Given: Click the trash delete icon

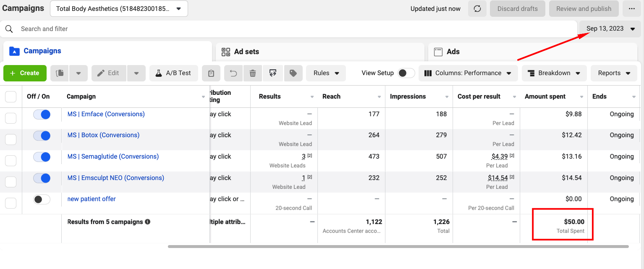Looking at the screenshot, I should 253,73.
